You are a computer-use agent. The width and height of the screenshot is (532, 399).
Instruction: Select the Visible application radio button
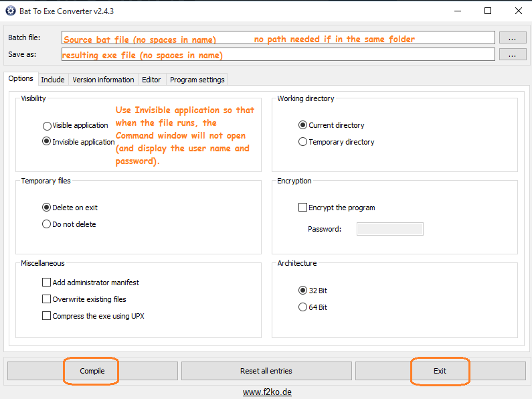coord(47,126)
